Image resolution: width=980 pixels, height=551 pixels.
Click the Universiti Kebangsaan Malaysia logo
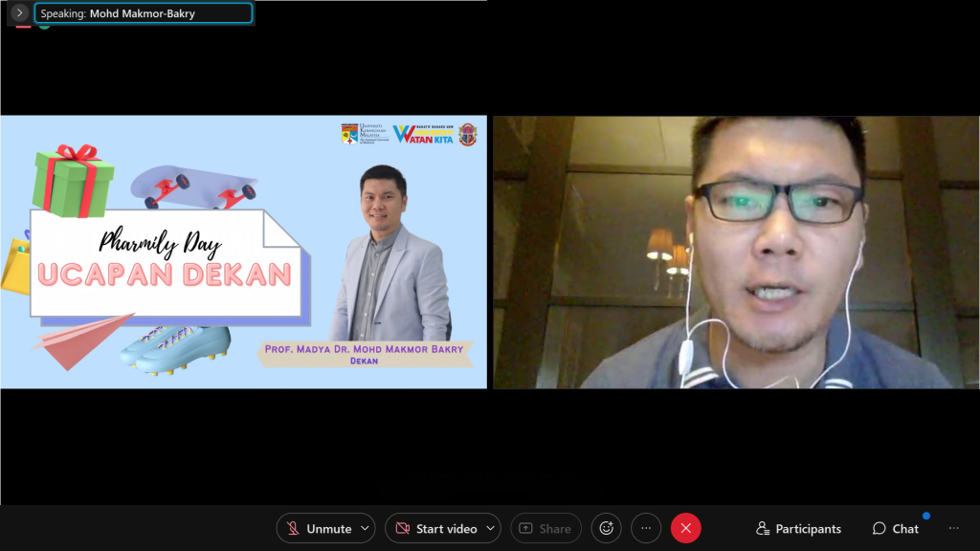click(362, 134)
